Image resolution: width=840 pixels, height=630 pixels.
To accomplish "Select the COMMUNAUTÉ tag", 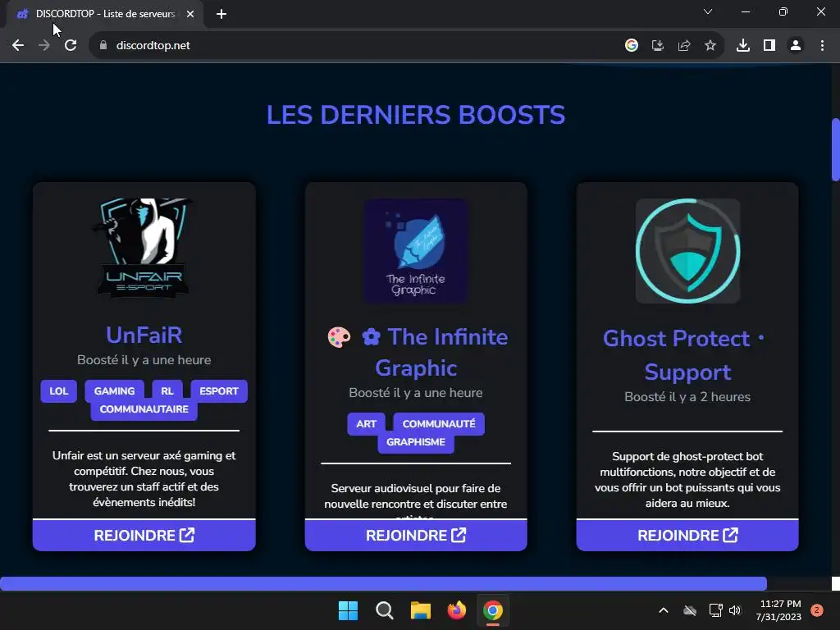I will pyautogui.click(x=439, y=424).
